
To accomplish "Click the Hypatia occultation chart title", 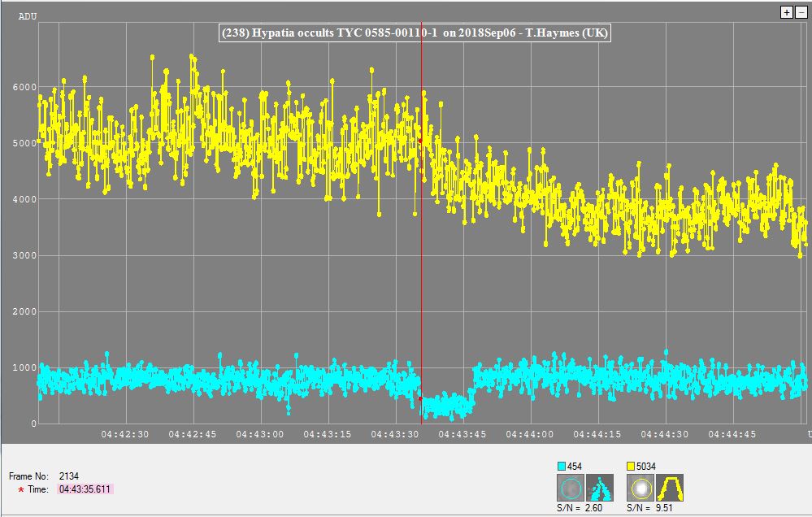I will point(415,33).
